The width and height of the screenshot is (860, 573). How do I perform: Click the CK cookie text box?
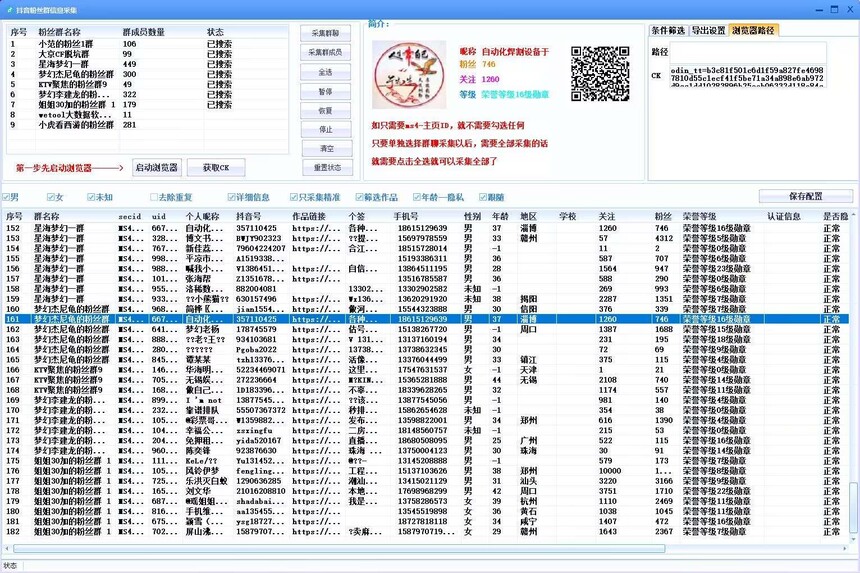point(747,76)
